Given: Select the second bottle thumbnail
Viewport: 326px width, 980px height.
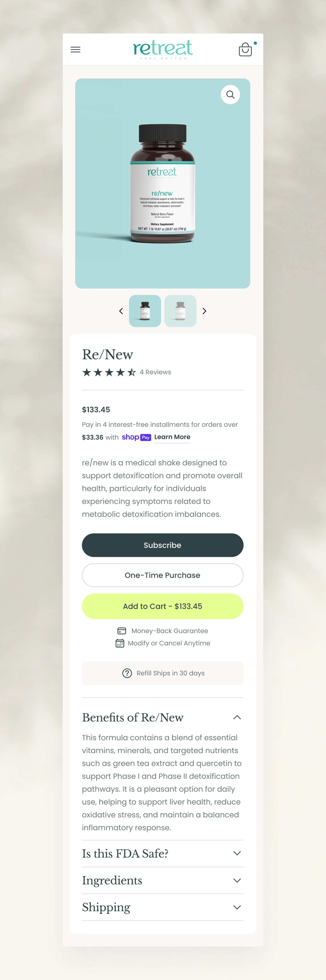Looking at the screenshot, I should pos(180,311).
